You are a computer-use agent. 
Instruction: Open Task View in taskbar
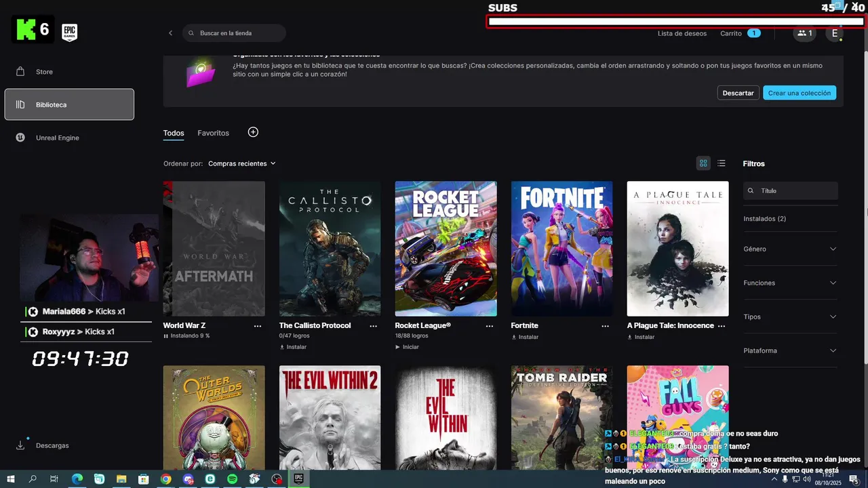click(x=54, y=479)
